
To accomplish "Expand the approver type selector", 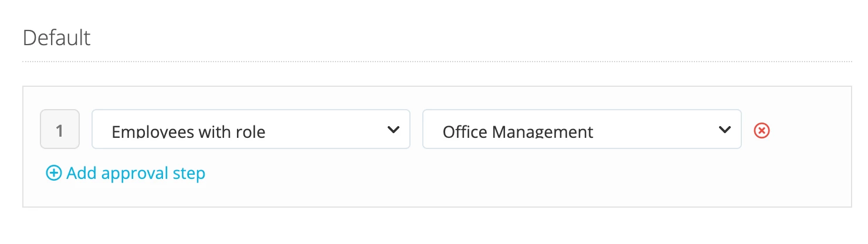I will pos(251,129).
